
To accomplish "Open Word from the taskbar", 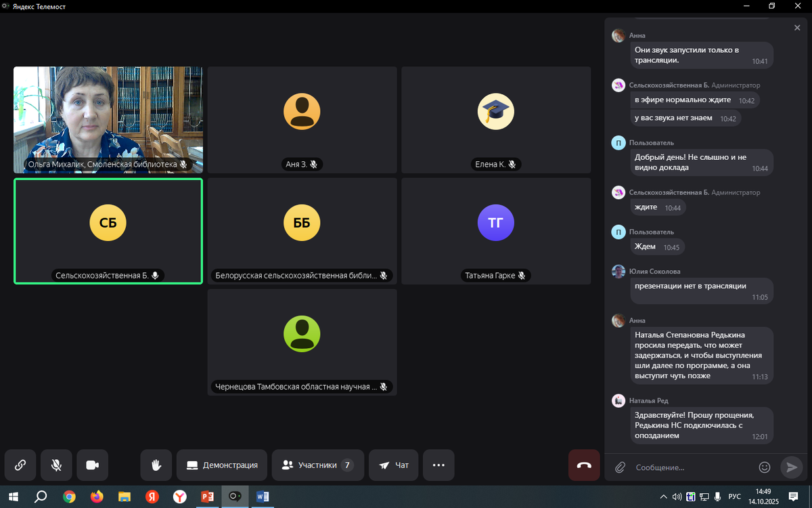I will 263,496.
